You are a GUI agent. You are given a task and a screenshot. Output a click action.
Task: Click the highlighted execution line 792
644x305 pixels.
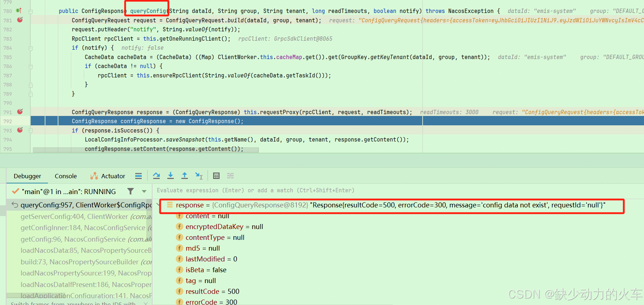pyautogui.click(x=337, y=121)
